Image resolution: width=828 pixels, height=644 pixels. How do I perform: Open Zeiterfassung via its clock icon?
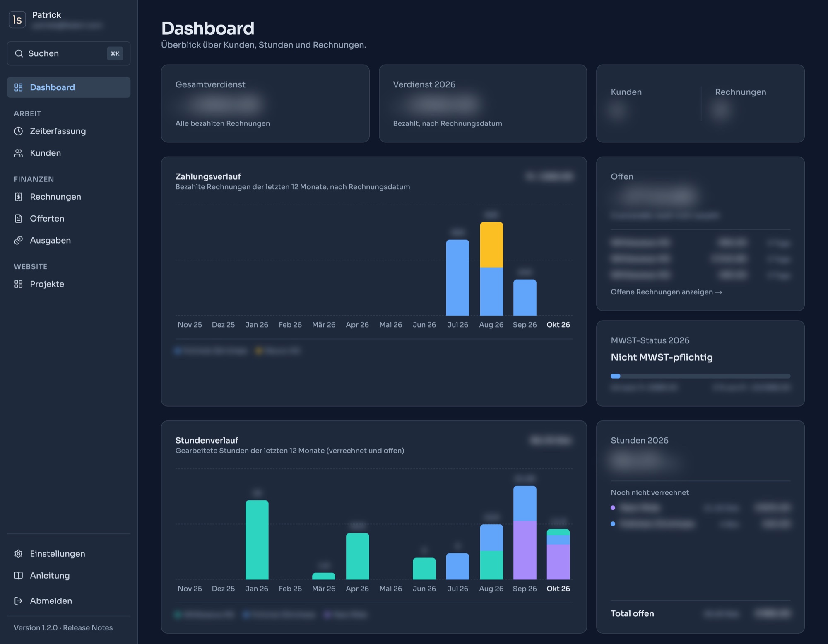point(18,131)
